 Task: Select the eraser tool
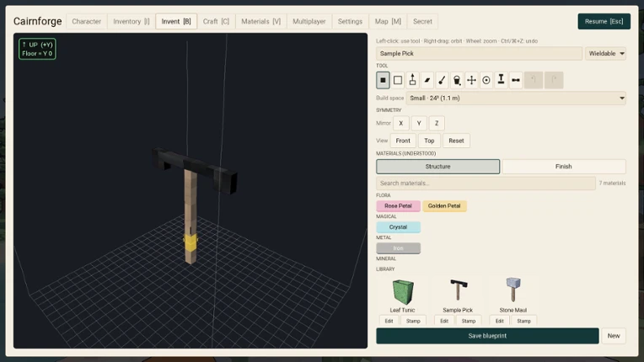point(427,80)
